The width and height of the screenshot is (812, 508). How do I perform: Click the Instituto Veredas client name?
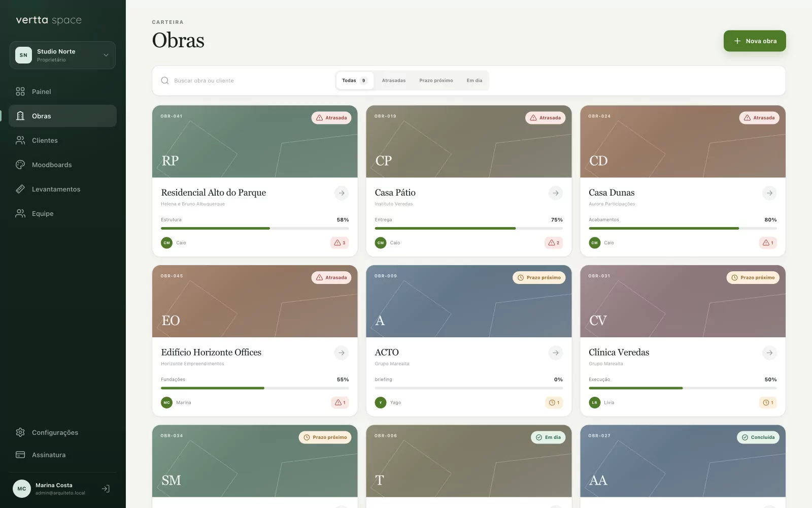coord(394,204)
